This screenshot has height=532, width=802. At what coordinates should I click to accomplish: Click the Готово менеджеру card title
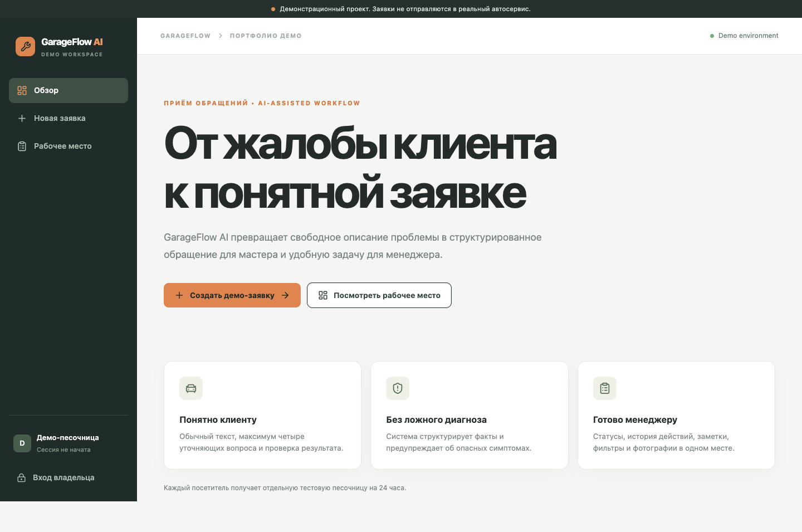tap(635, 419)
